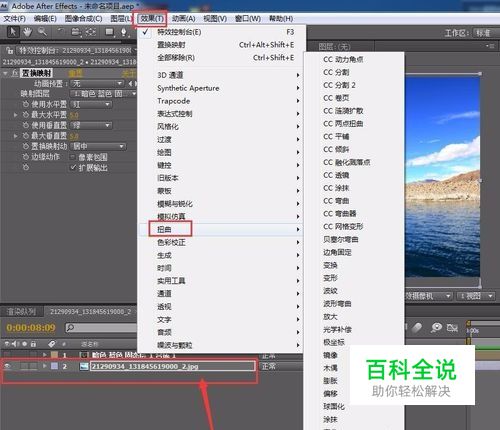Click layer 1 label color swatch
This screenshot has width=500, height=430.
pyautogui.click(x=54, y=355)
